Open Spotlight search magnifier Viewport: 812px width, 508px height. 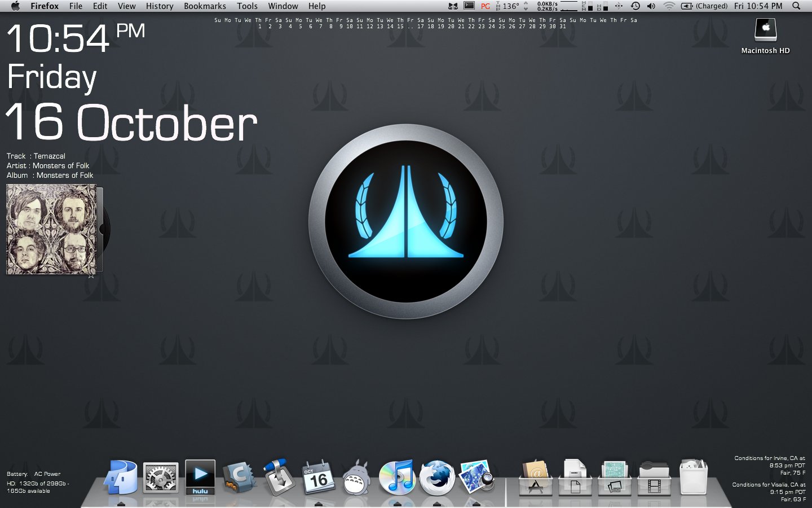pos(796,6)
